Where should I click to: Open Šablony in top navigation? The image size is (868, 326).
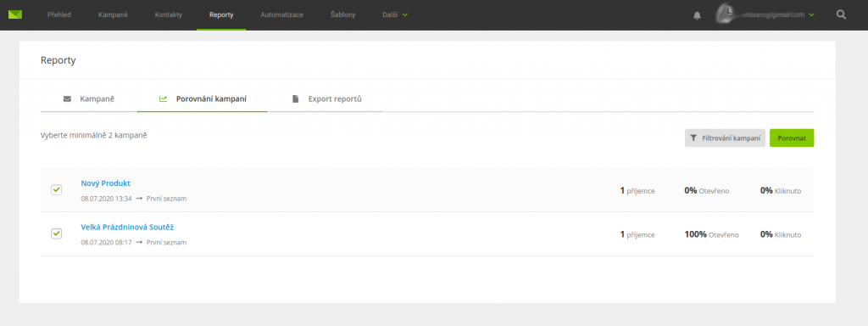click(342, 15)
